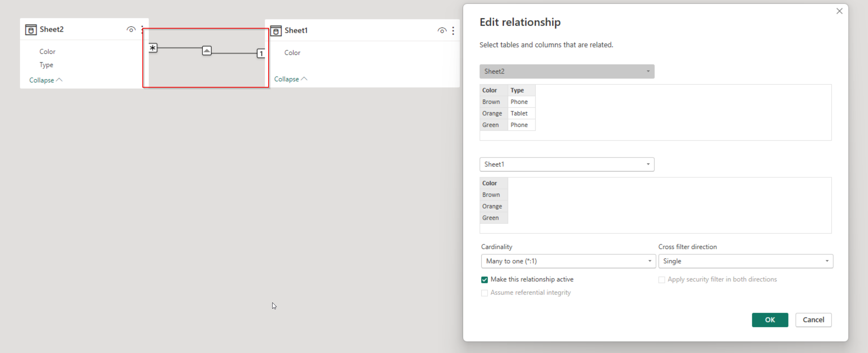The width and height of the screenshot is (868, 353).
Task: Confirm with the OK button
Action: point(770,320)
